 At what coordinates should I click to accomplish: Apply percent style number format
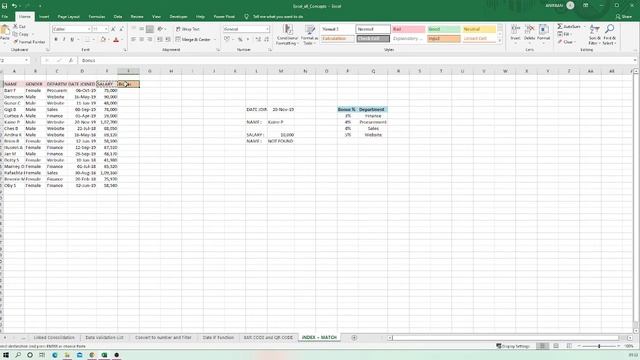coord(240,39)
